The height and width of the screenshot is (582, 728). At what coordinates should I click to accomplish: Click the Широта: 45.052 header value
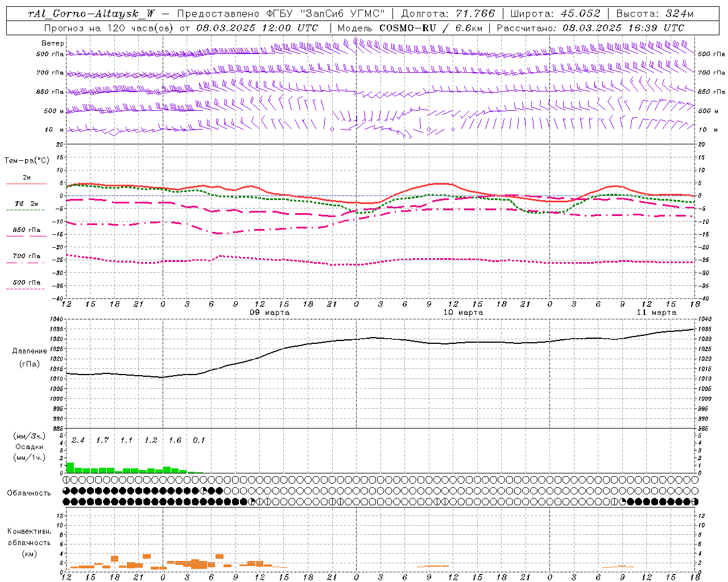click(555, 14)
